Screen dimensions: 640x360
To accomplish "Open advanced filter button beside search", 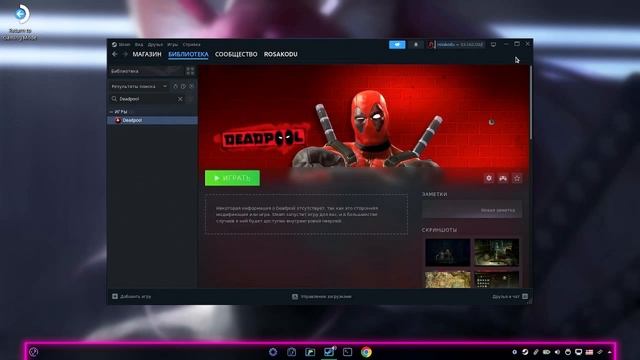I will [191, 99].
